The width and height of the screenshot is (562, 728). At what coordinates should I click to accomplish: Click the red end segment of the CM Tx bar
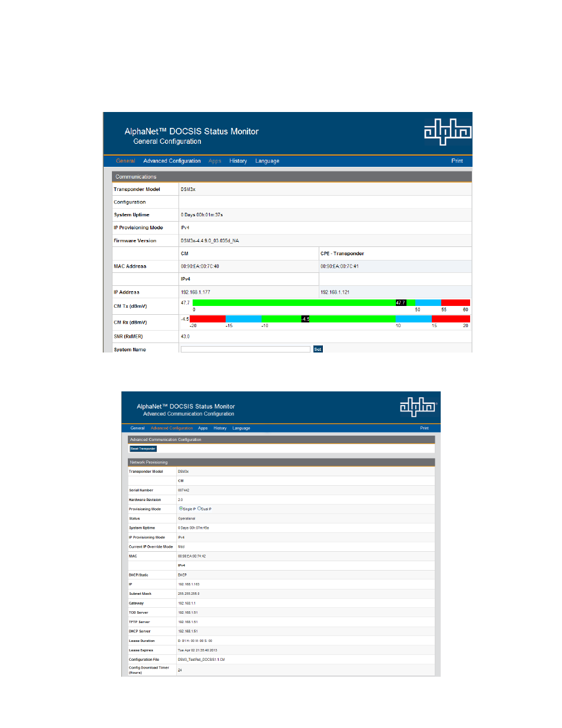[455, 302]
